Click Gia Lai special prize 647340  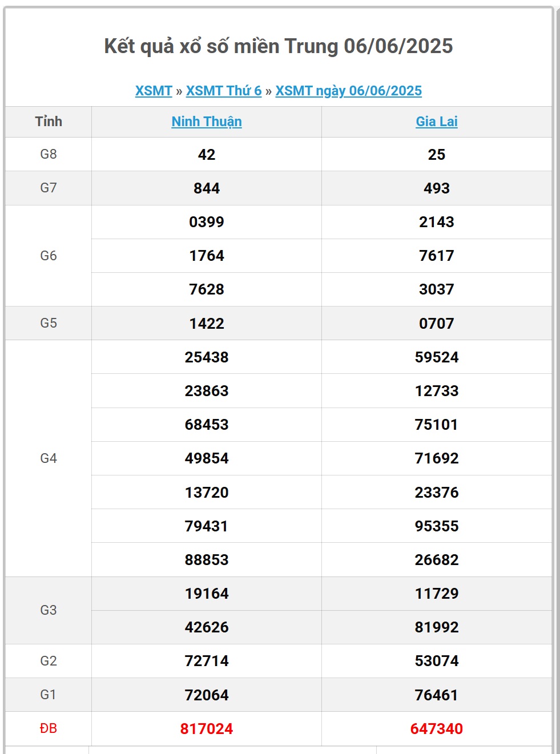coord(437,729)
